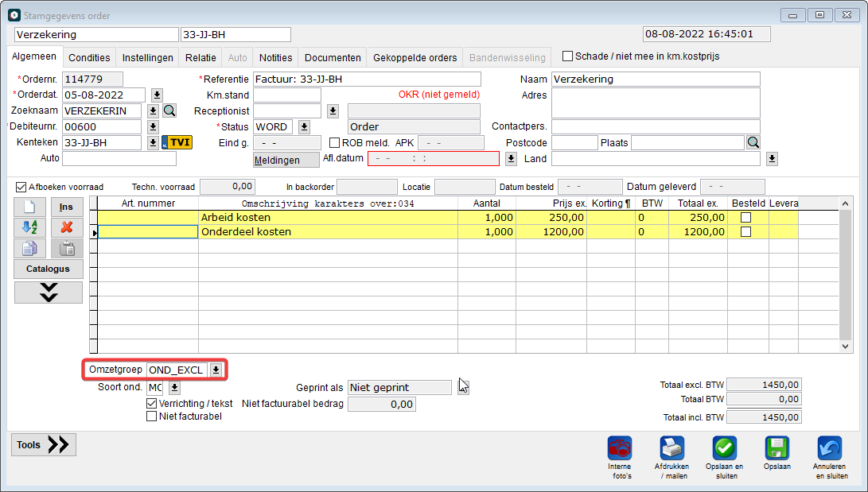This screenshot has width=868, height=492.
Task: Click the Catalogus button
Action: point(49,269)
